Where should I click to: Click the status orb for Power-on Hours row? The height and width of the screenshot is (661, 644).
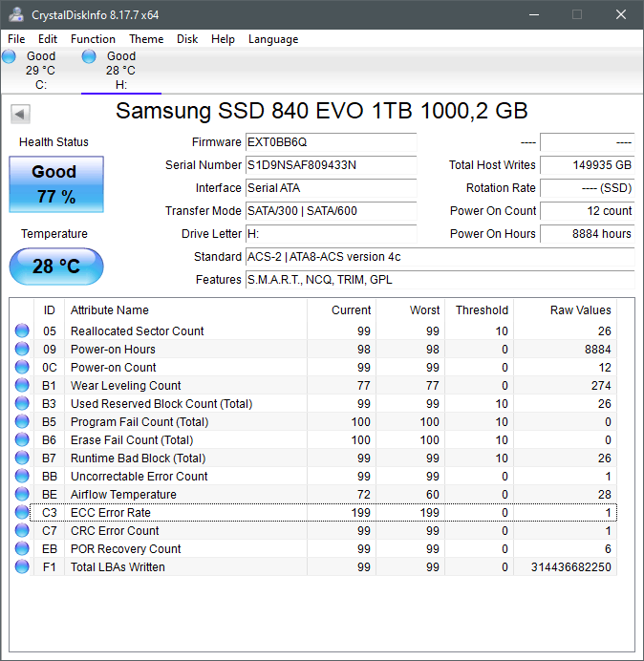click(x=22, y=349)
